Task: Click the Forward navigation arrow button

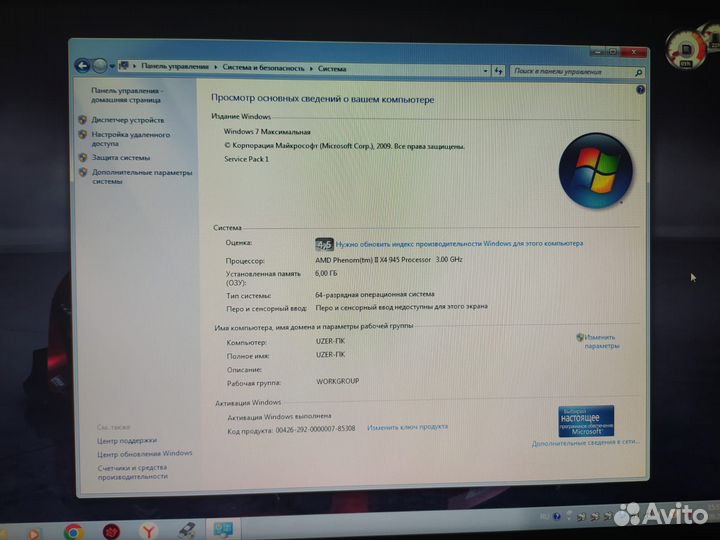Action: (x=100, y=66)
